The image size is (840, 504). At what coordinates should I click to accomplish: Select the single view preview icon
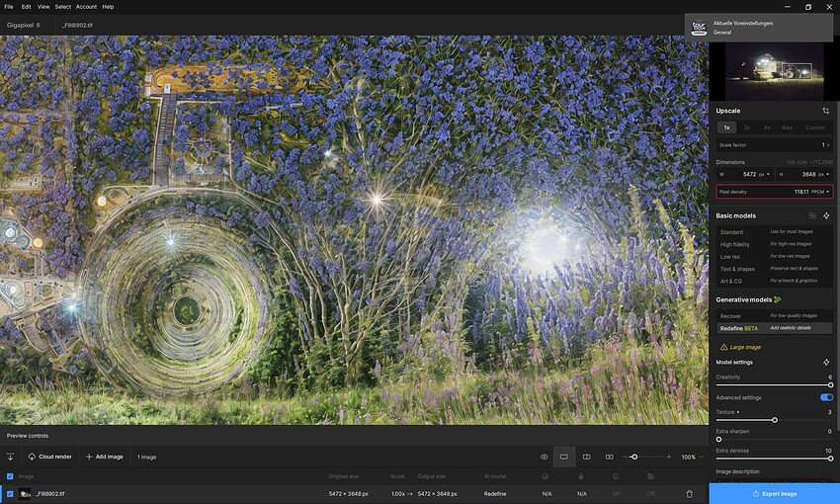pos(564,457)
